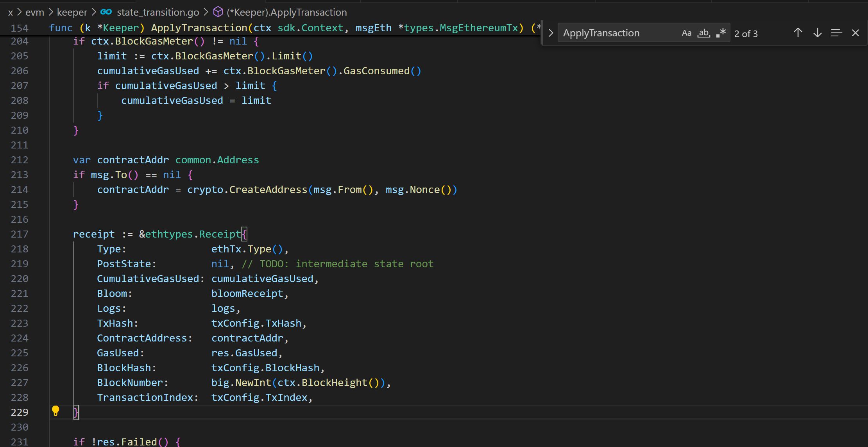This screenshot has width=868, height=447.
Task: Click line number 217
Action: click(20, 234)
